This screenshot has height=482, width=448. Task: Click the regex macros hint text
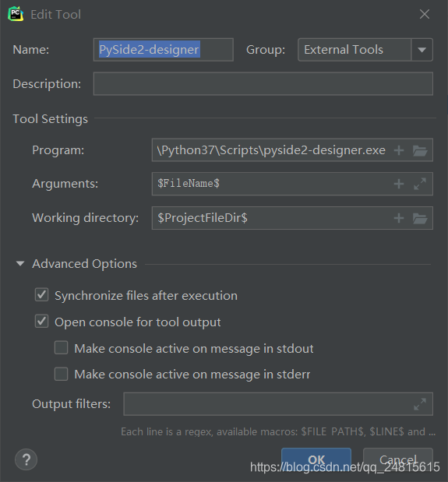(278, 431)
